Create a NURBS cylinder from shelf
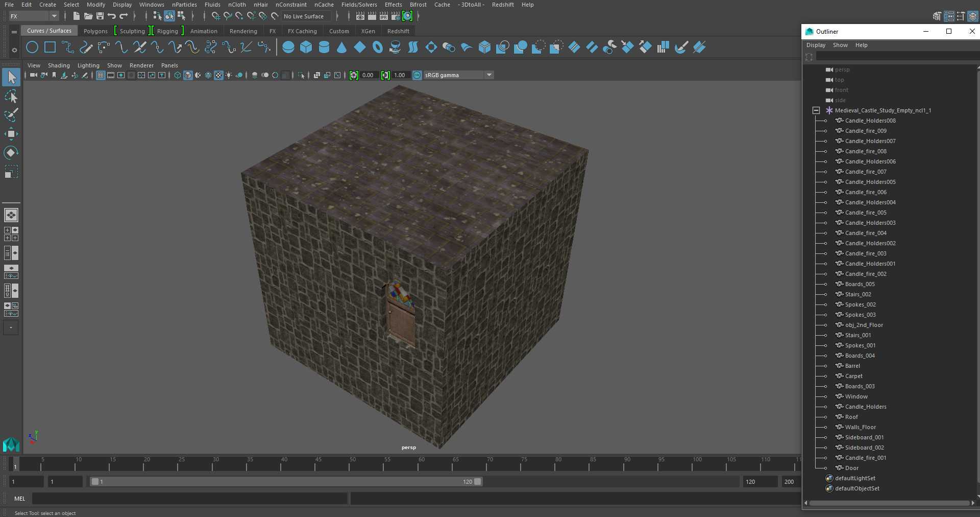Viewport: 980px width, 517px height. pyautogui.click(x=324, y=48)
